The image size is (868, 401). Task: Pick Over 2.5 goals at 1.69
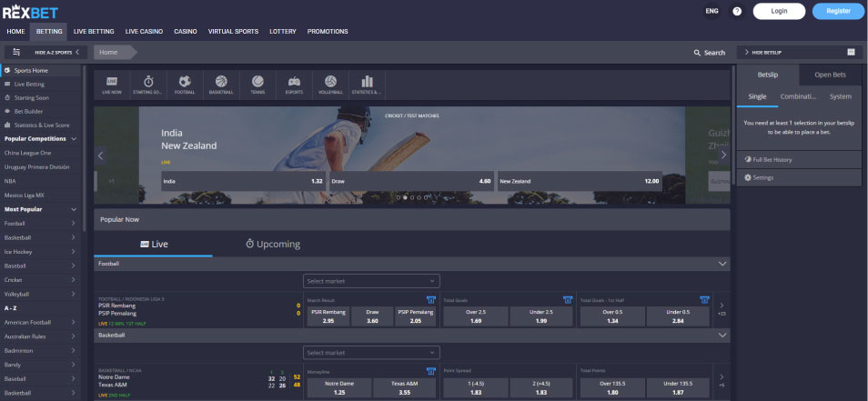point(476,316)
